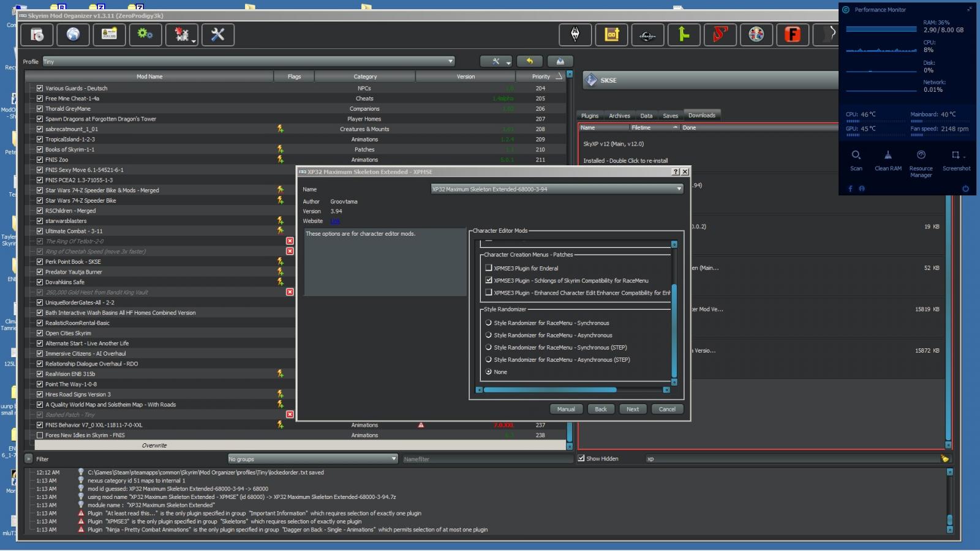Click the red X flag on Bashed Patch row
The width and height of the screenshot is (980, 551).
click(x=290, y=414)
